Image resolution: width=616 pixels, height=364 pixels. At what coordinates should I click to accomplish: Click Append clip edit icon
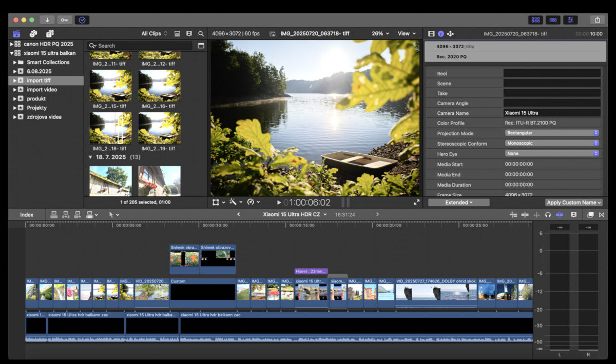(78, 214)
